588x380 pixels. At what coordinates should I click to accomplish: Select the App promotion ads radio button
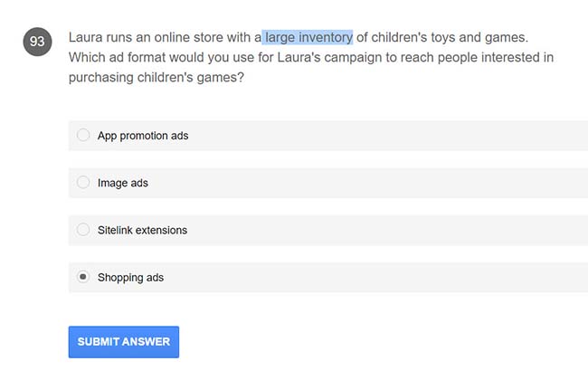pyautogui.click(x=83, y=136)
